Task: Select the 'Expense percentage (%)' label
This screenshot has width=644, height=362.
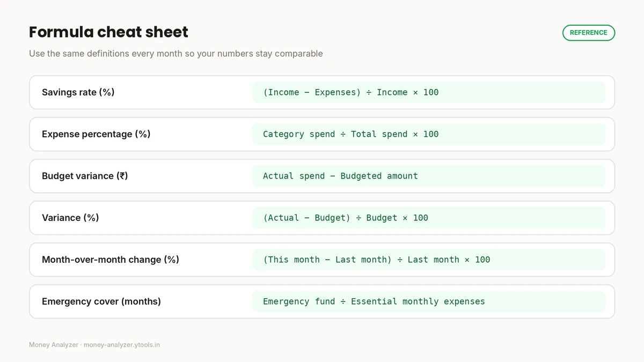Action: tap(96, 134)
